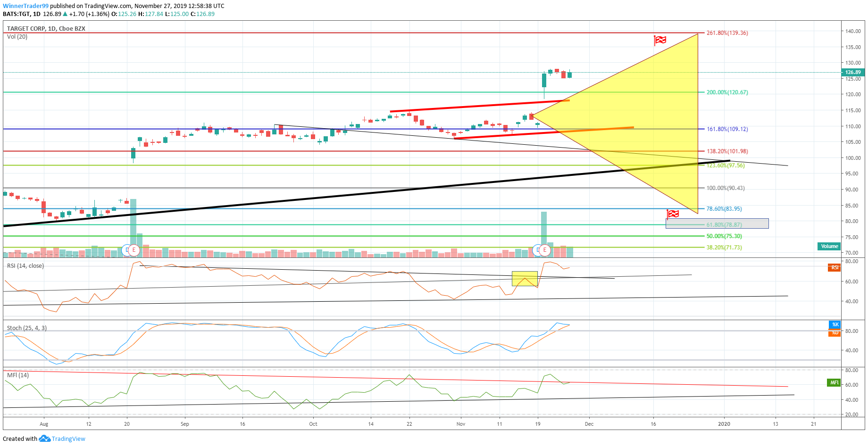Select the gray rectangle near 80.00
The image size is (868, 447).
click(x=717, y=223)
